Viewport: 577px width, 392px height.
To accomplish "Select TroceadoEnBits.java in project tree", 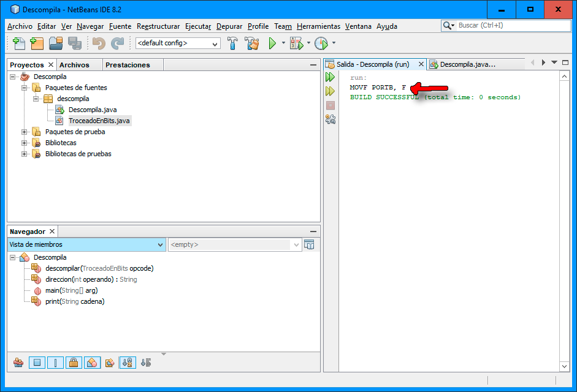I will pos(99,121).
